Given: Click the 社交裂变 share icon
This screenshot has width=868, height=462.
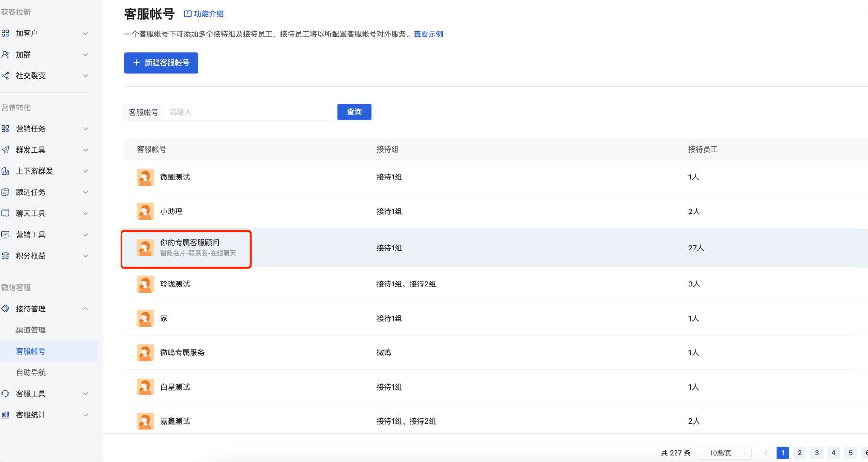Looking at the screenshot, I should pyautogui.click(x=5, y=76).
